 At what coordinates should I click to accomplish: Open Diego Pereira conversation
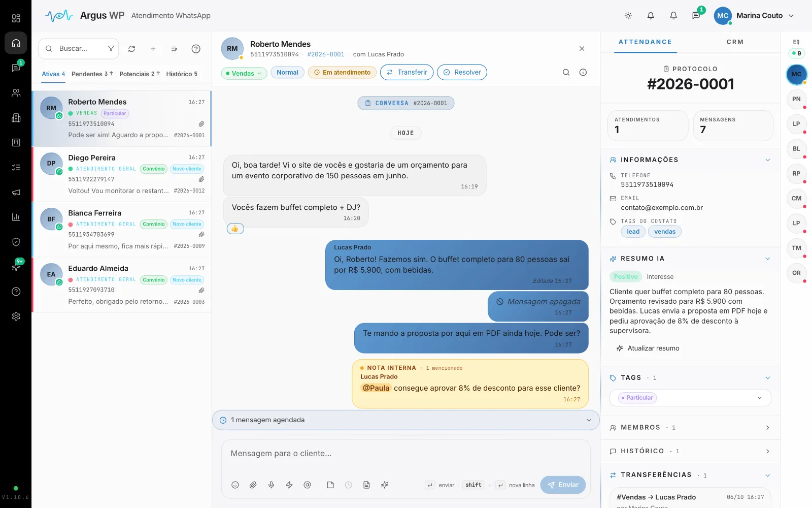tap(122, 174)
